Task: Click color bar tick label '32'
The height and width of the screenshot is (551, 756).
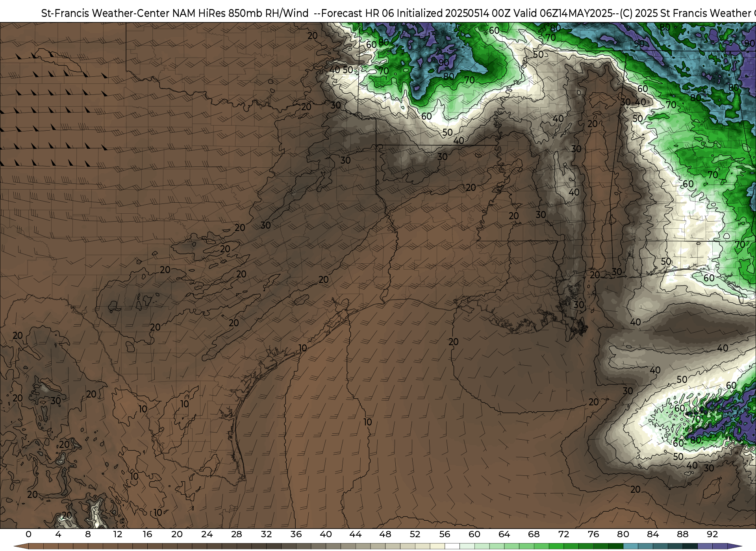Action: (x=266, y=534)
